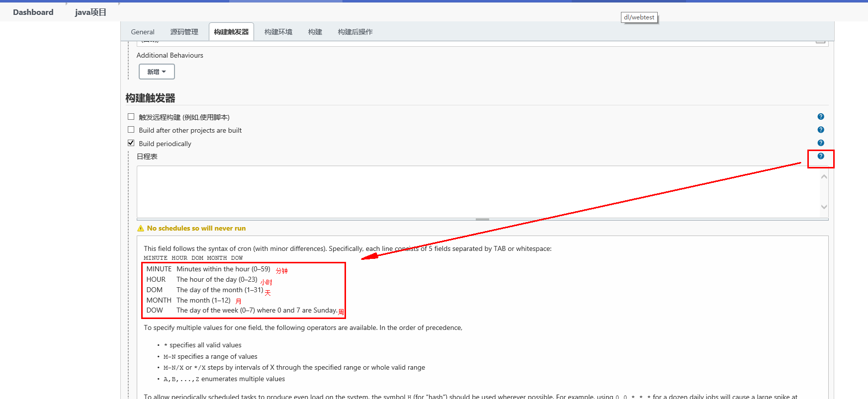868x399 pixels.
Task: Click 'A,B,...,Z enumerates multiple values' bullet
Action: tap(224, 379)
